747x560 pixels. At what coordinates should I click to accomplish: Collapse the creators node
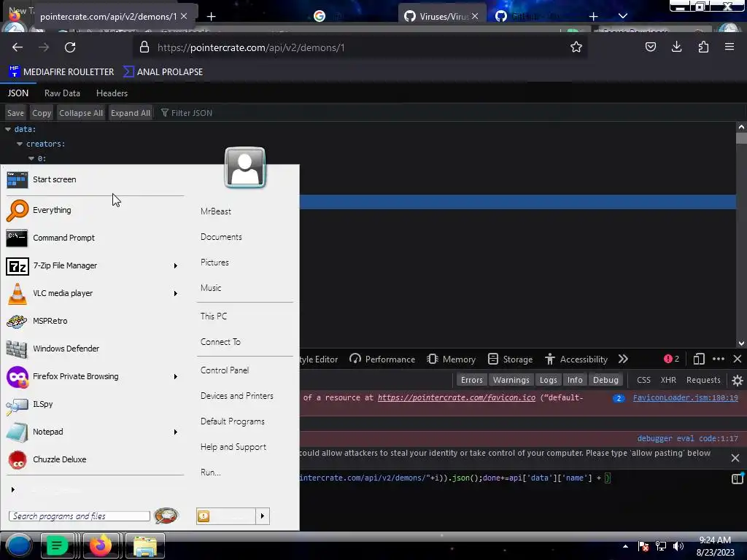(20, 144)
